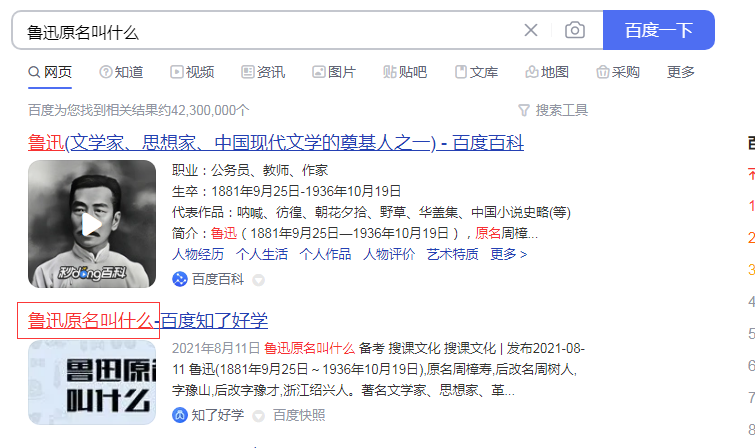Open the 视频 tab
The image size is (755, 448).
pos(192,72)
